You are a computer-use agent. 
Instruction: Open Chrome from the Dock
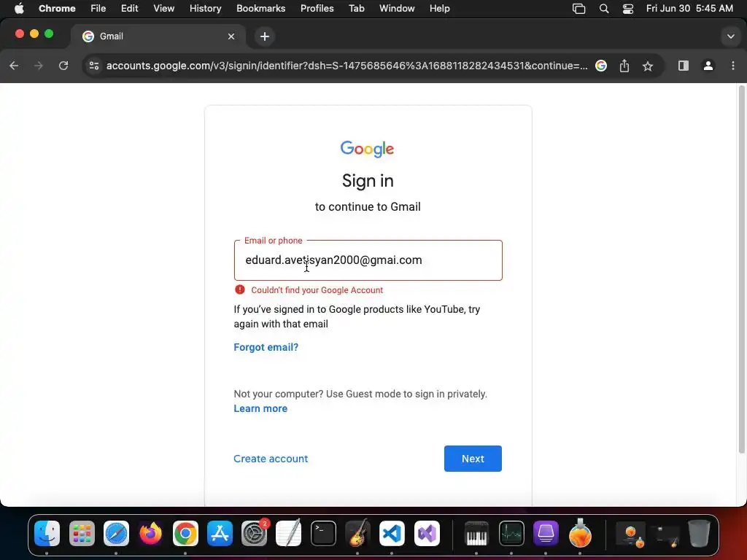(x=185, y=533)
